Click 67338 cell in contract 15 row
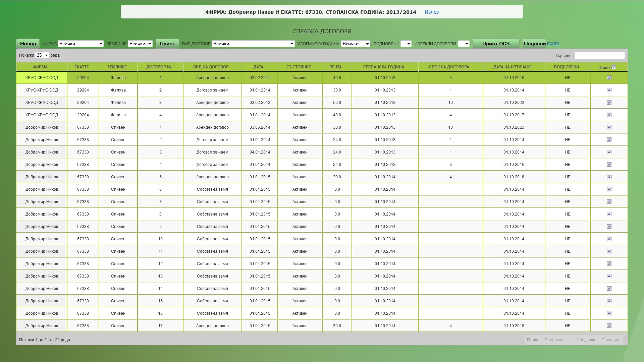 pyautogui.click(x=83, y=301)
